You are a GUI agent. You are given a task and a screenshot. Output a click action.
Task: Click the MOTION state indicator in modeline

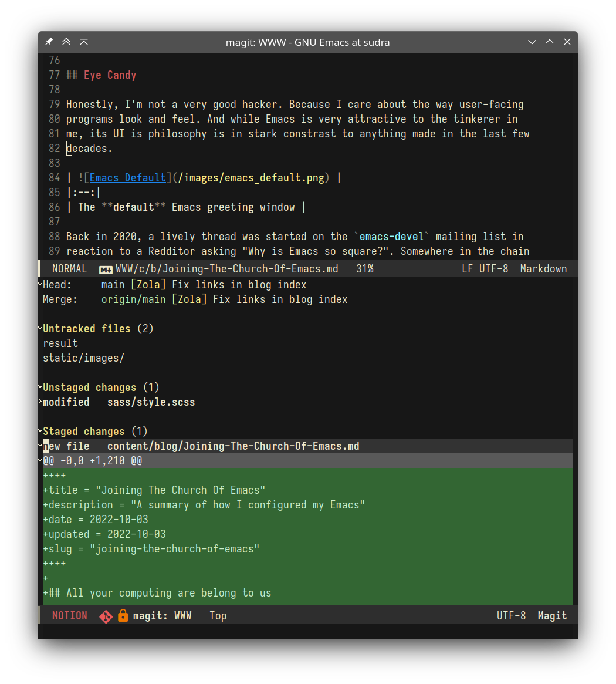tap(69, 616)
